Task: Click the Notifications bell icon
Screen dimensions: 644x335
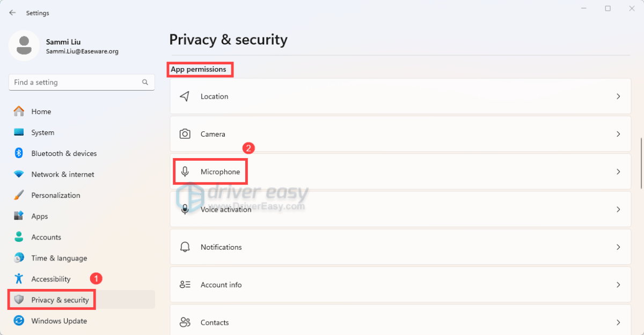Action: (185, 247)
